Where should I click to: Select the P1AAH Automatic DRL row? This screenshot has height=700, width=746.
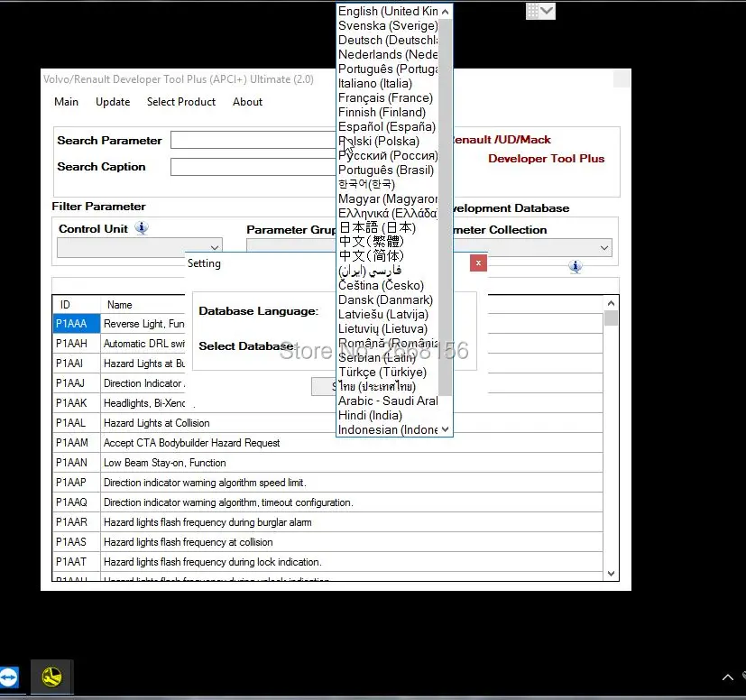(x=119, y=344)
